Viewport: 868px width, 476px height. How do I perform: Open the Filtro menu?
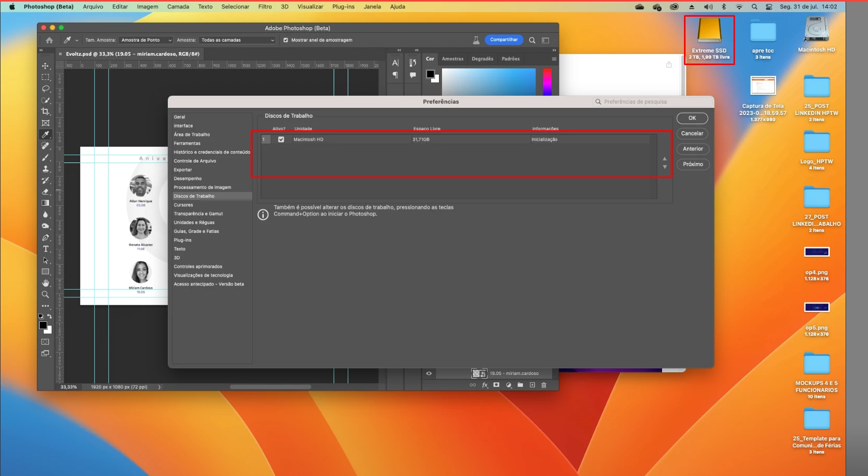point(265,7)
